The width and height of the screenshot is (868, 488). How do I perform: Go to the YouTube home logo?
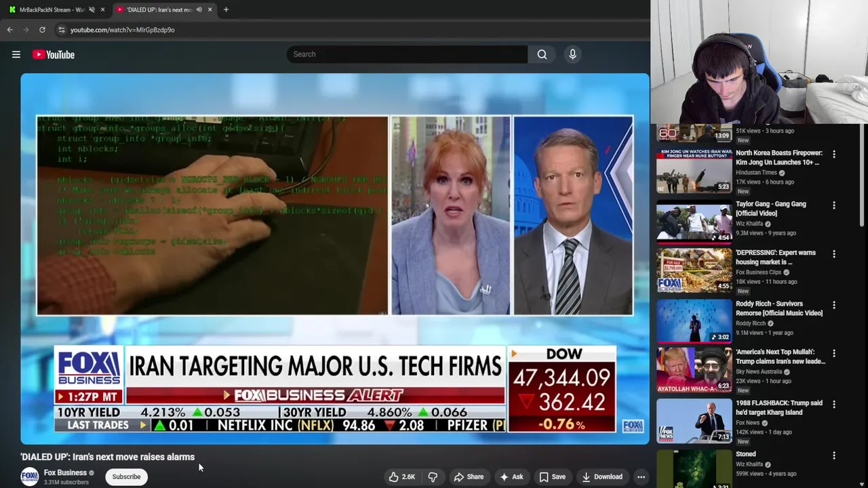click(54, 54)
